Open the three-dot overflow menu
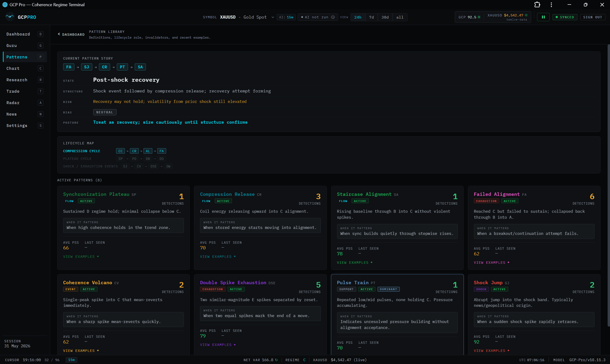The image size is (610, 364). click(x=551, y=5)
